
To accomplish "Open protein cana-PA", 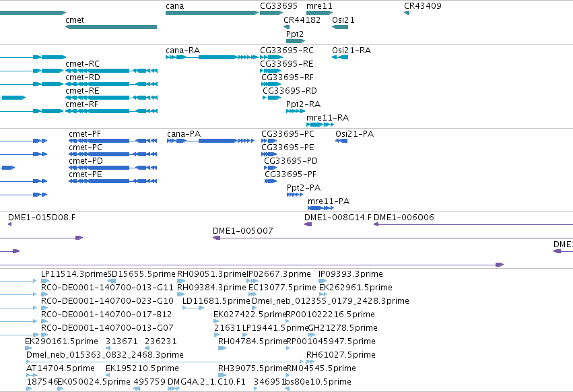I will pyautogui.click(x=211, y=141).
